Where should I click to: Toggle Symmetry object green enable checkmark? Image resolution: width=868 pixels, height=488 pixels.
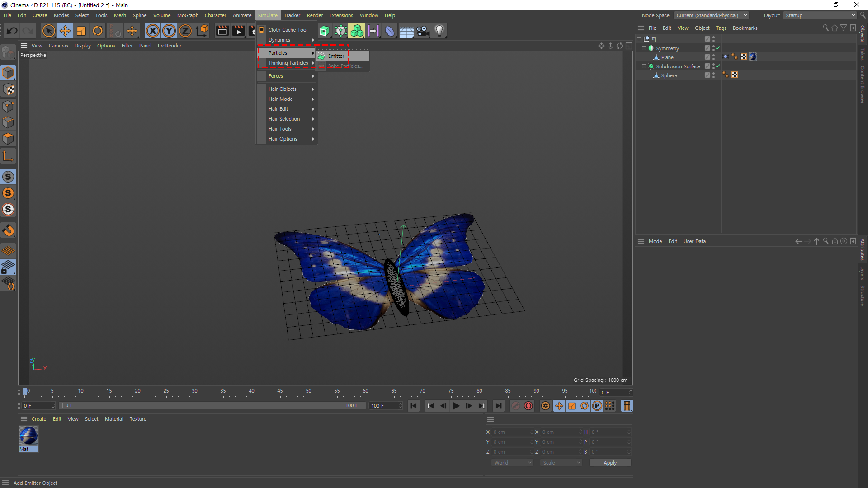718,48
